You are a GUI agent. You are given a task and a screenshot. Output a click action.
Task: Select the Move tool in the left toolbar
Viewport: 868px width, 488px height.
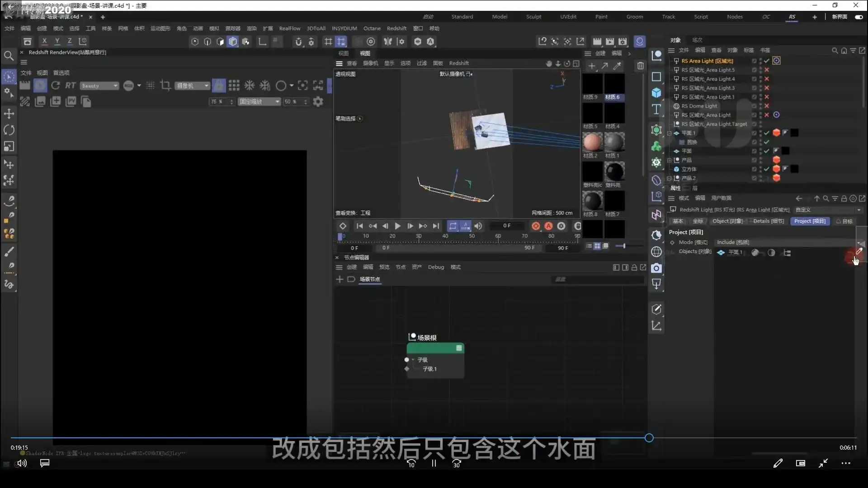(x=9, y=114)
